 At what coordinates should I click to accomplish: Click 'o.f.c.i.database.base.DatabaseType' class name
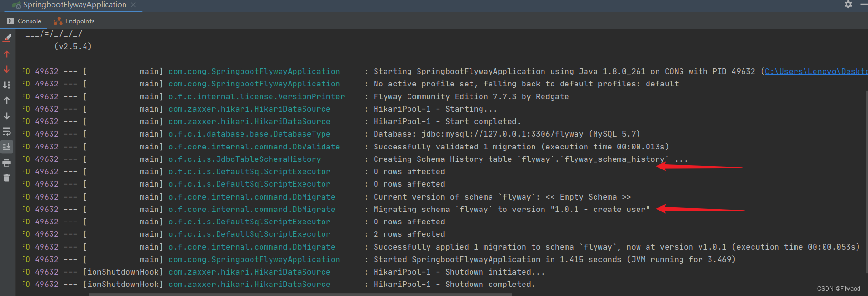[249, 134]
